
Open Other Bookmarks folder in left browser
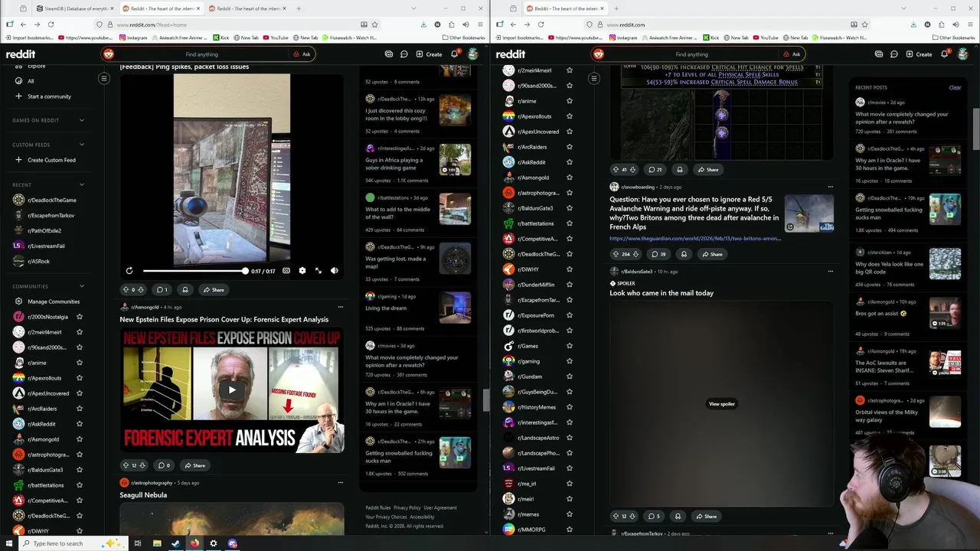click(x=464, y=37)
